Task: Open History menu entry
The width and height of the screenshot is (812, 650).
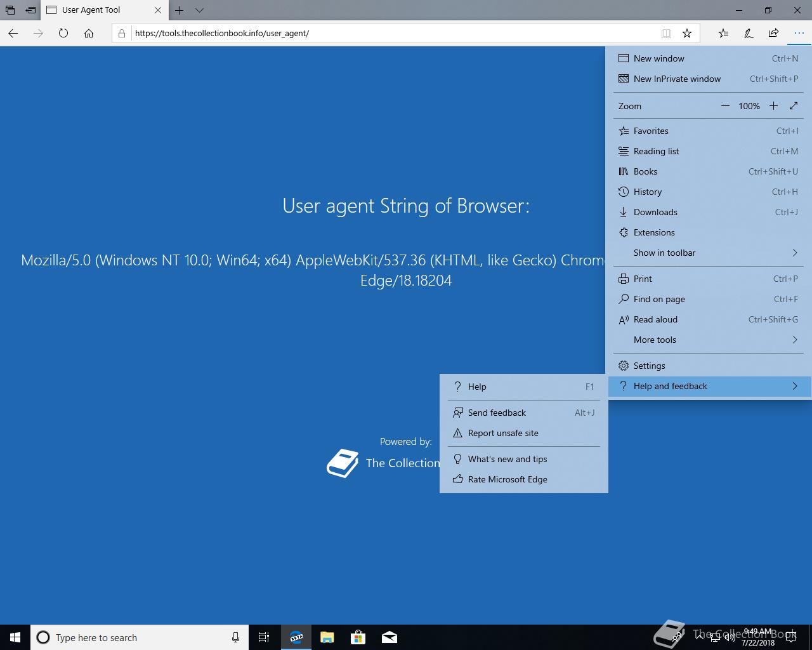Action: 709,192
